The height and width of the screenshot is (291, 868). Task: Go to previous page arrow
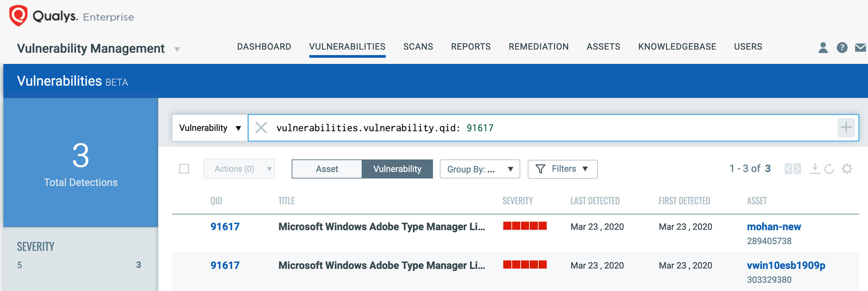coord(789,169)
